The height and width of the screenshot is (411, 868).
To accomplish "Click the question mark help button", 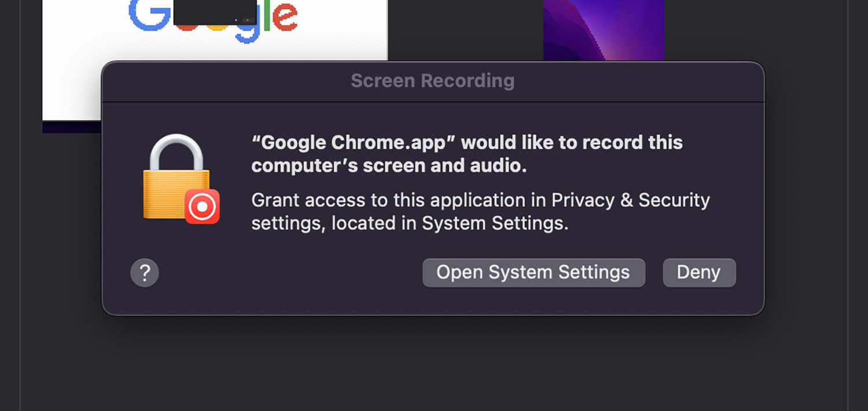I will (x=145, y=273).
